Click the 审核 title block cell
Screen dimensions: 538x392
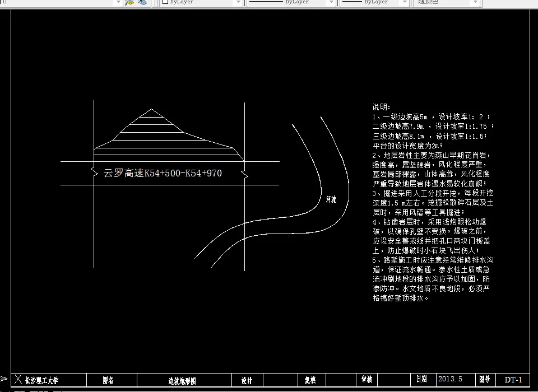tap(366, 380)
